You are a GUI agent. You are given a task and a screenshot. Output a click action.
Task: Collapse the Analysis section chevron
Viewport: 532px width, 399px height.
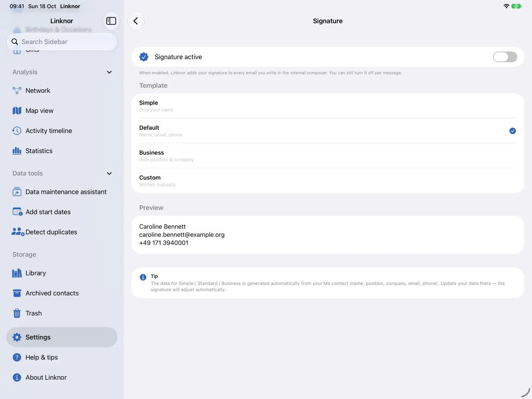[109, 72]
